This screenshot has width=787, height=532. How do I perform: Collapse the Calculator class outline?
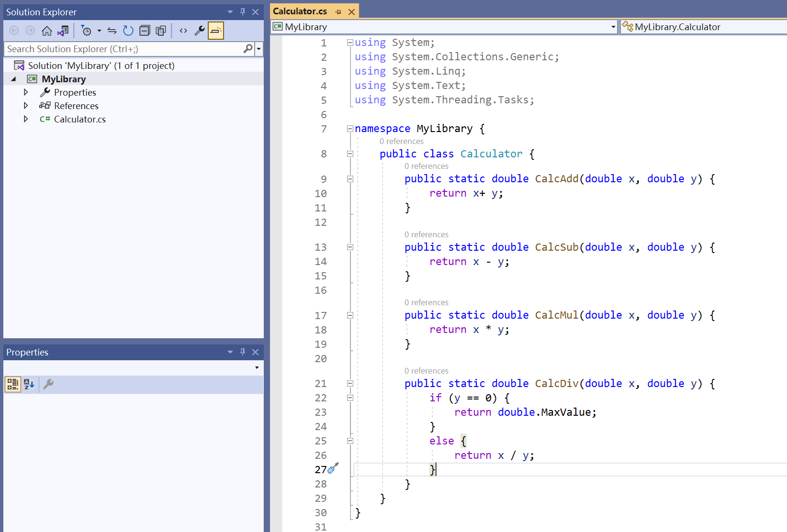coord(350,154)
